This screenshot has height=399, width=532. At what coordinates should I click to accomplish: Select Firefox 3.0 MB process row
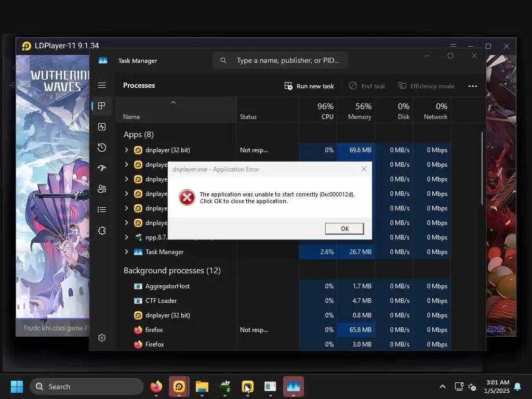click(283, 344)
